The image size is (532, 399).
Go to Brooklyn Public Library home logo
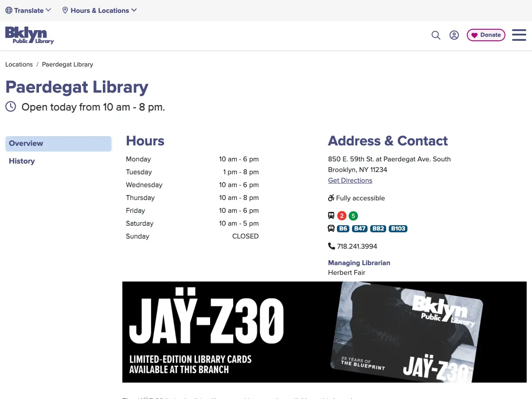coord(29,35)
